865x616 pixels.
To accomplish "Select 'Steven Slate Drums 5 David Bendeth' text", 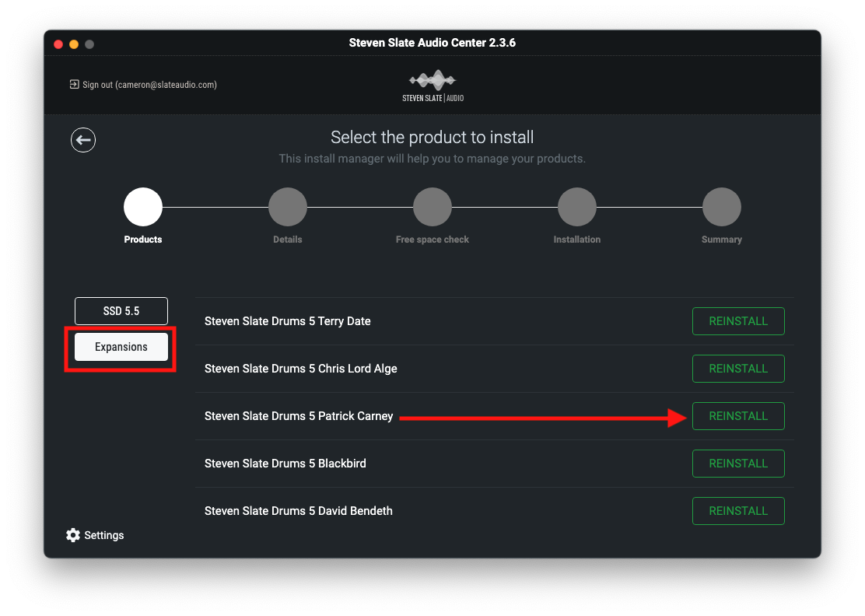I will tap(299, 511).
